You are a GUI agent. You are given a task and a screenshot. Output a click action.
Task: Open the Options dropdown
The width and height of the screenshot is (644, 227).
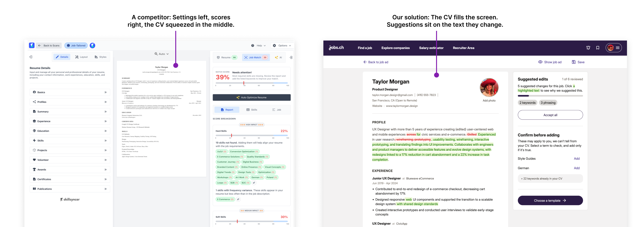282,46
